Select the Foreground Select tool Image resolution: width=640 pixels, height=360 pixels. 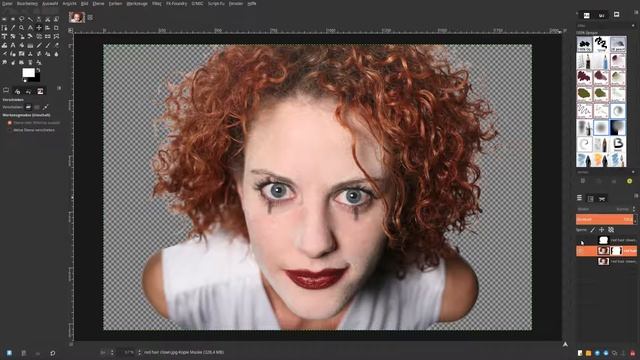pyautogui.click(x=56, y=19)
